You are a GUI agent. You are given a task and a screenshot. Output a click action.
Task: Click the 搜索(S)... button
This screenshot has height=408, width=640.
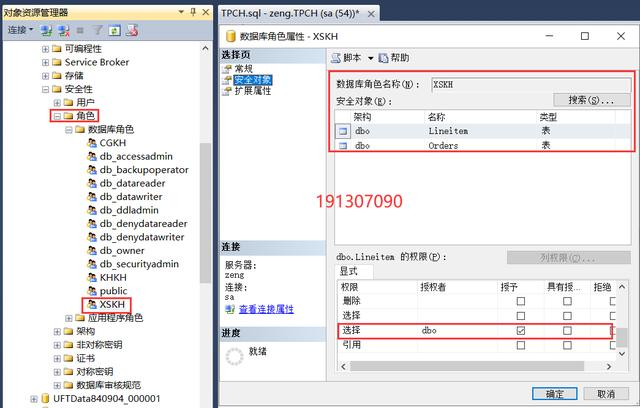point(591,100)
